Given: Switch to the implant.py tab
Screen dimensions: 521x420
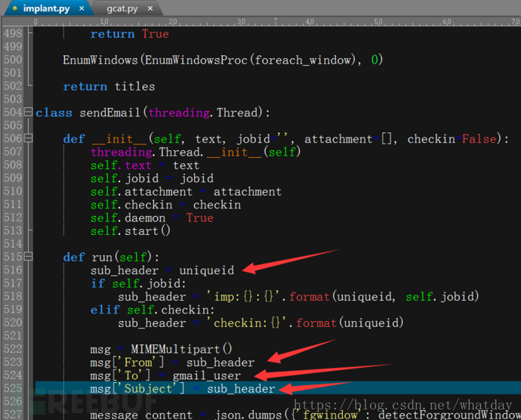Looking at the screenshot, I should pyautogui.click(x=46, y=8).
